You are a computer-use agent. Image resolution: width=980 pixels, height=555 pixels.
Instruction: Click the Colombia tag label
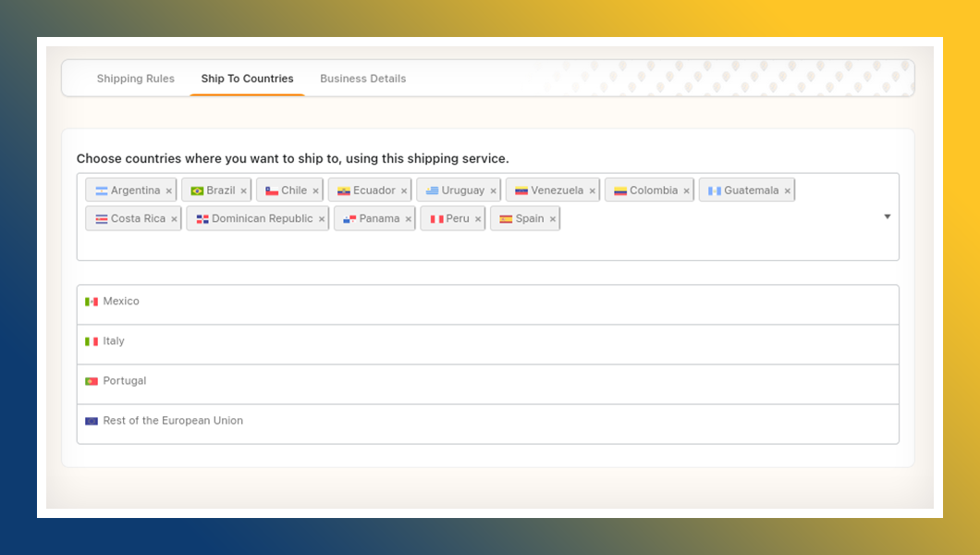click(654, 191)
